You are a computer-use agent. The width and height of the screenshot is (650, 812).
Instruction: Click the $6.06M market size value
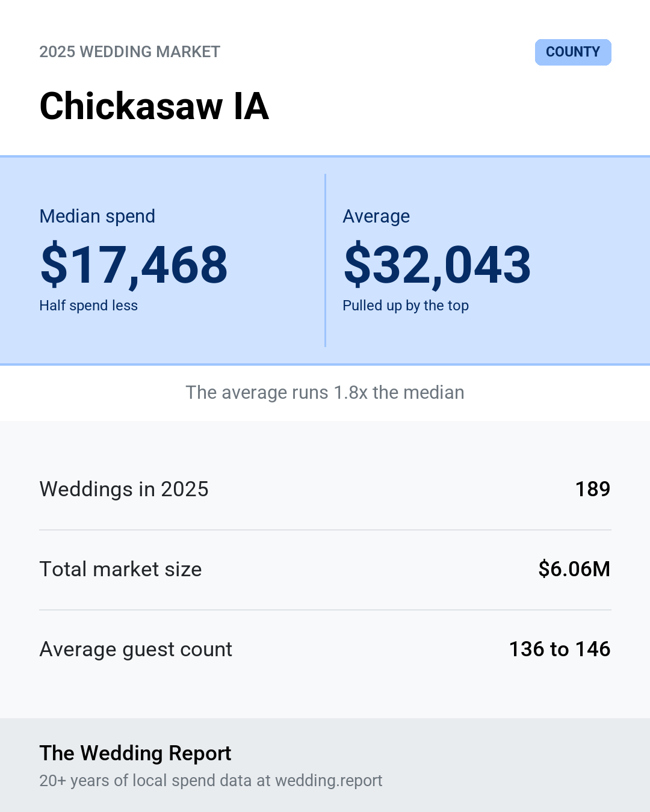(x=574, y=569)
